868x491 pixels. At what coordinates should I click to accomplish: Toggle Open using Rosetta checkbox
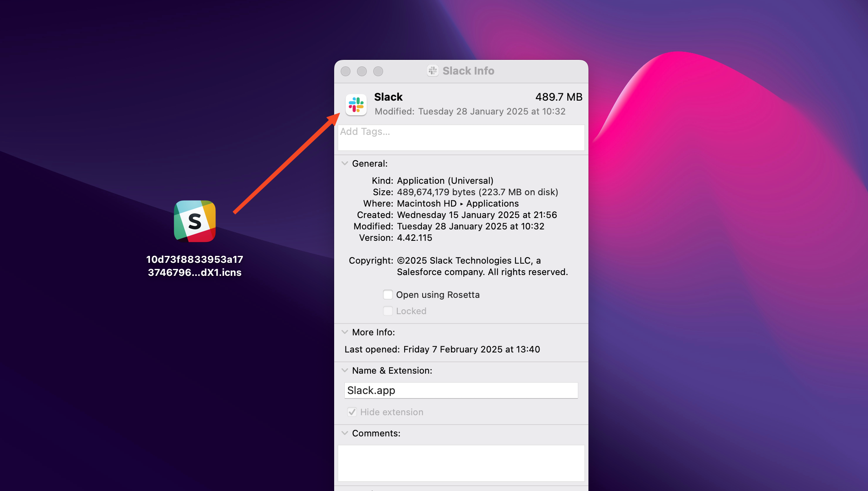coord(388,295)
